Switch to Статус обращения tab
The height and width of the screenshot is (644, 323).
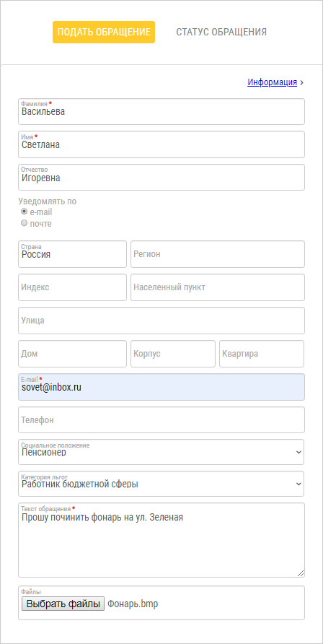pyautogui.click(x=221, y=32)
